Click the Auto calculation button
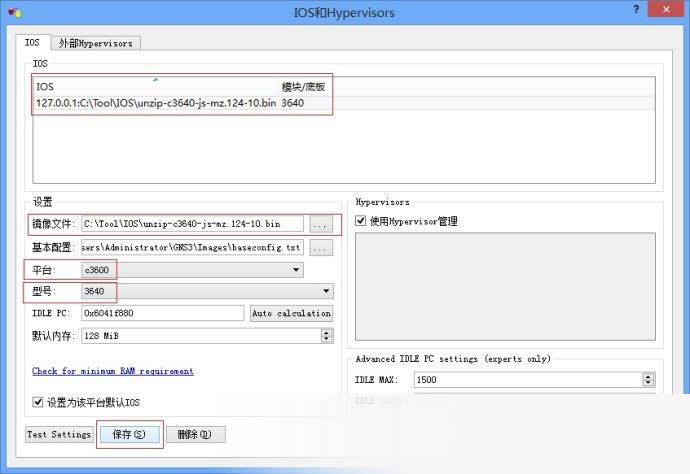Screen dimensions: 690x474 click(291, 313)
